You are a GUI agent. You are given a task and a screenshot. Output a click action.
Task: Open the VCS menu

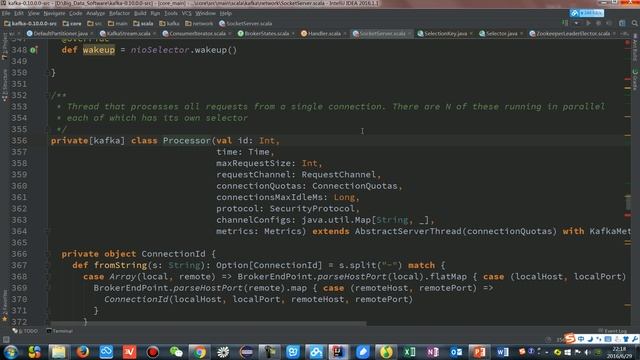pyautogui.click(x=186, y=13)
